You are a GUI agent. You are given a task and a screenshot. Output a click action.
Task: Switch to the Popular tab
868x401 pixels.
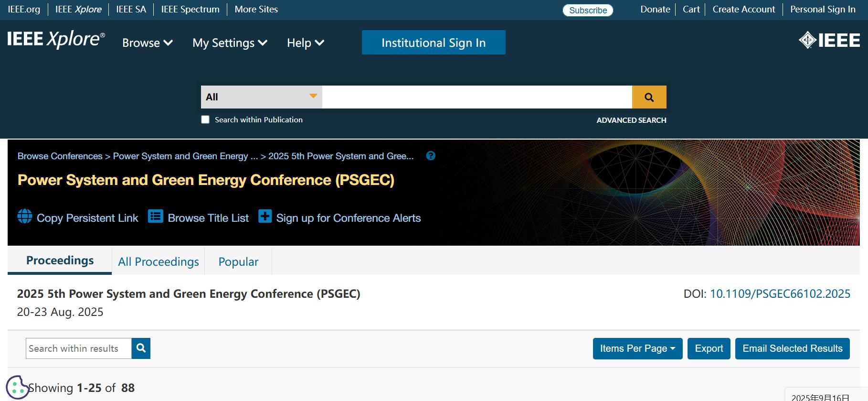(x=238, y=261)
